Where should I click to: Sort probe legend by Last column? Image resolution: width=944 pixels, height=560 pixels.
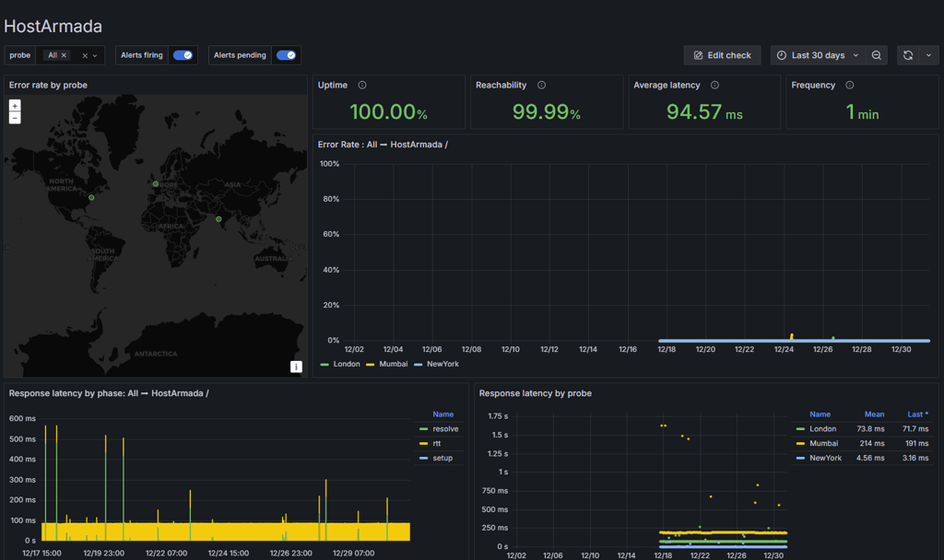click(917, 414)
